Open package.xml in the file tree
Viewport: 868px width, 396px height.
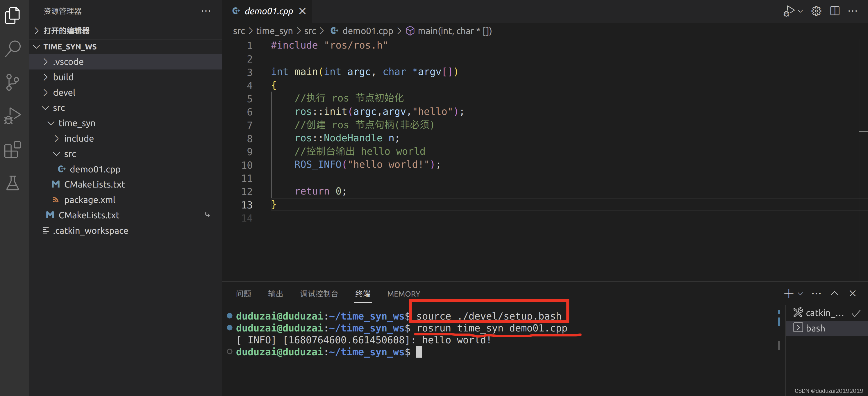[x=90, y=200]
